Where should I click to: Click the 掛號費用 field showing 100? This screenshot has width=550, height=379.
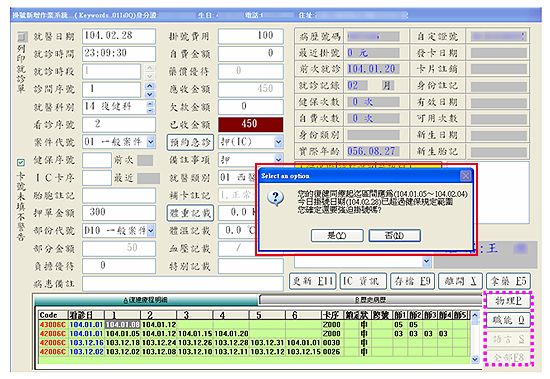pyautogui.click(x=250, y=36)
